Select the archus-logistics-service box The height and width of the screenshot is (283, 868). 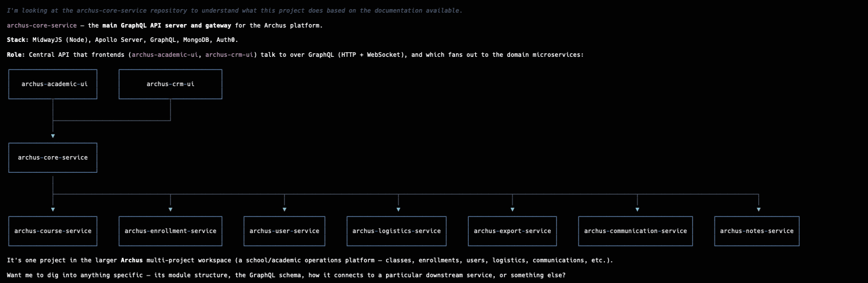coord(396,231)
